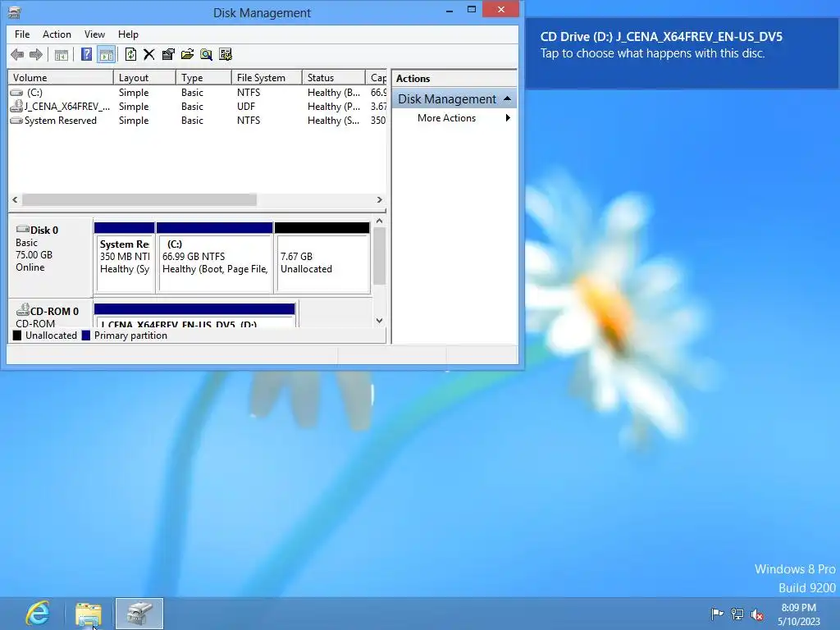Screen dimensions: 840x630
Task: Click the disk pane scroll down arrow
Action: 379,321
